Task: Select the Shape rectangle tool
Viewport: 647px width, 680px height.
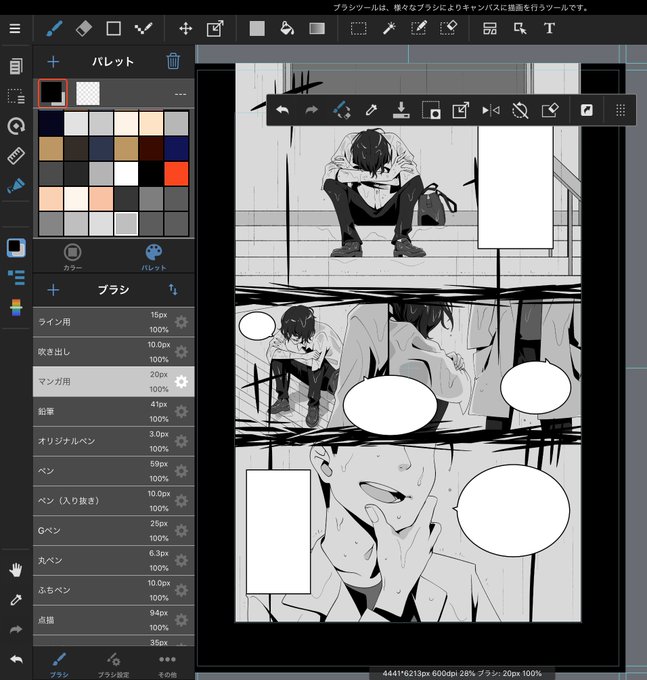Action: coord(114,29)
